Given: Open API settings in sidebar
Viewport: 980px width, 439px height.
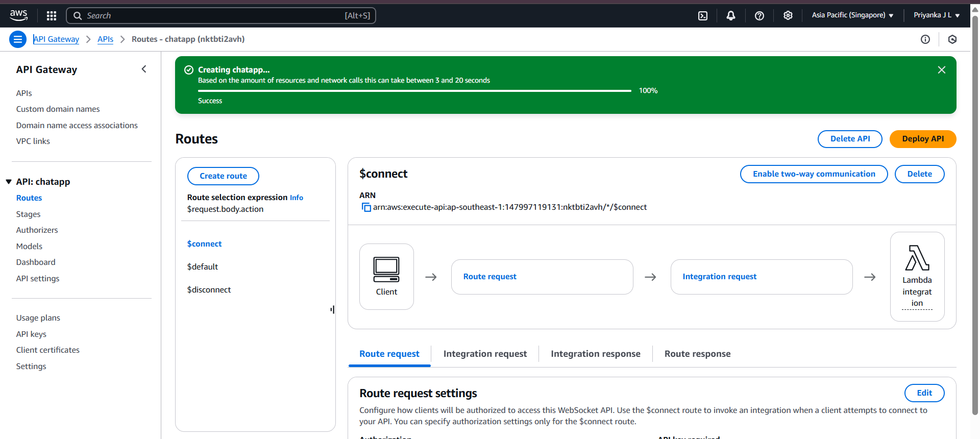Looking at the screenshot, I should coord(37,279).
